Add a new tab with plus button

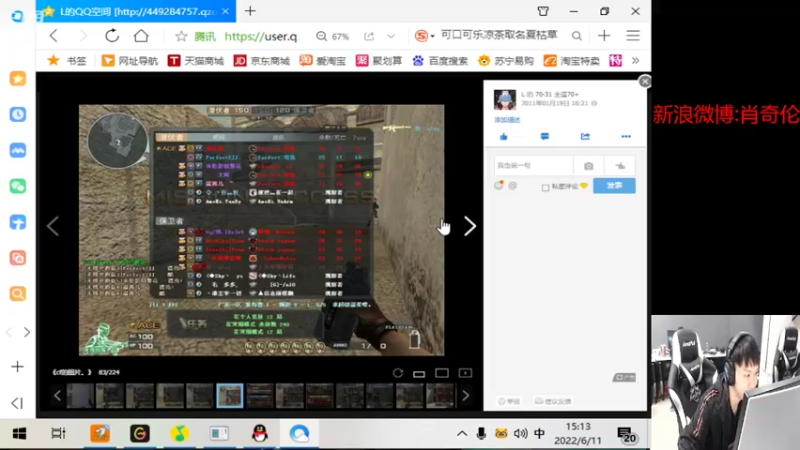tap(250, 11)
